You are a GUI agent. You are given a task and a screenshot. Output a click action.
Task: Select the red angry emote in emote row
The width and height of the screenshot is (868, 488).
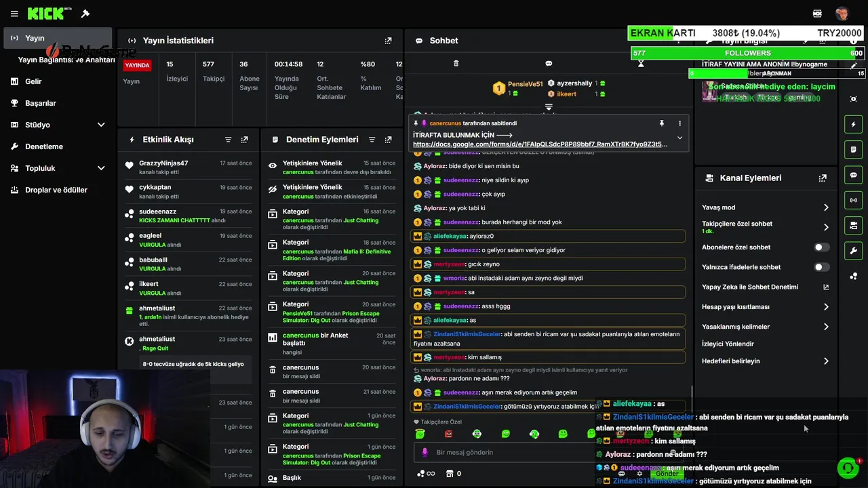click(x=448, y=434)
